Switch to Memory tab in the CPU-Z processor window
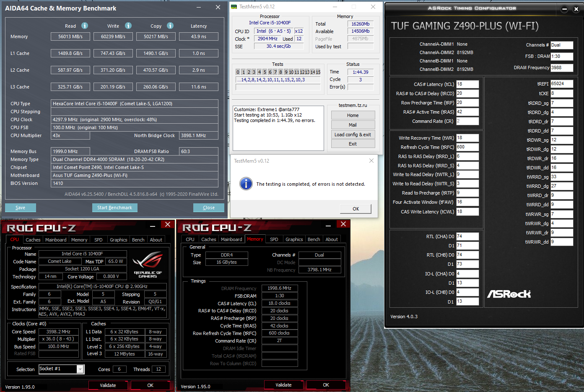This screenshot has width=584, height=392. point(79,240)
